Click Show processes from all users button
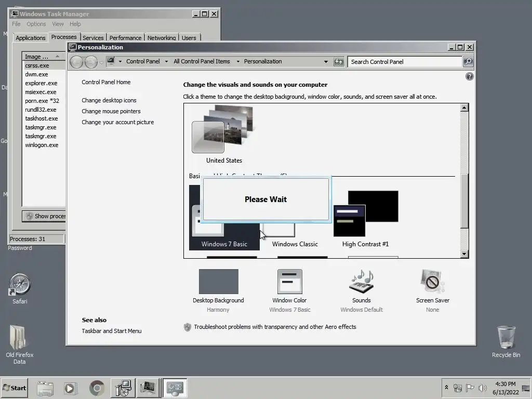This screenshot has width=532, height=399. point(44,216)
